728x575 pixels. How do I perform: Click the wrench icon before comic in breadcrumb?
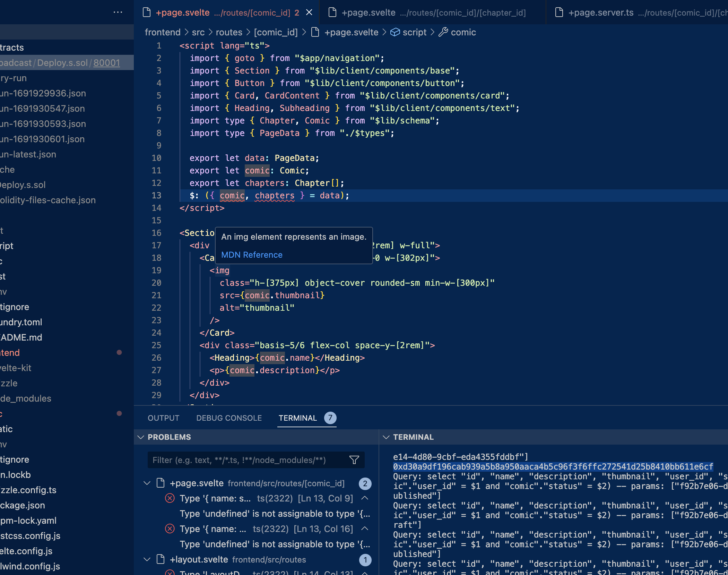pos(443,32)
